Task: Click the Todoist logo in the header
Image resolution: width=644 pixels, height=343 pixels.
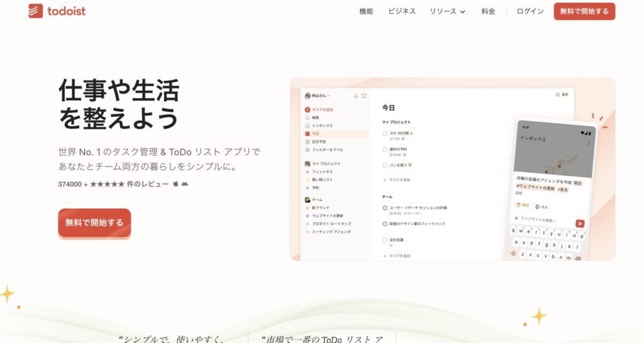Action: [x=57, y=11]
